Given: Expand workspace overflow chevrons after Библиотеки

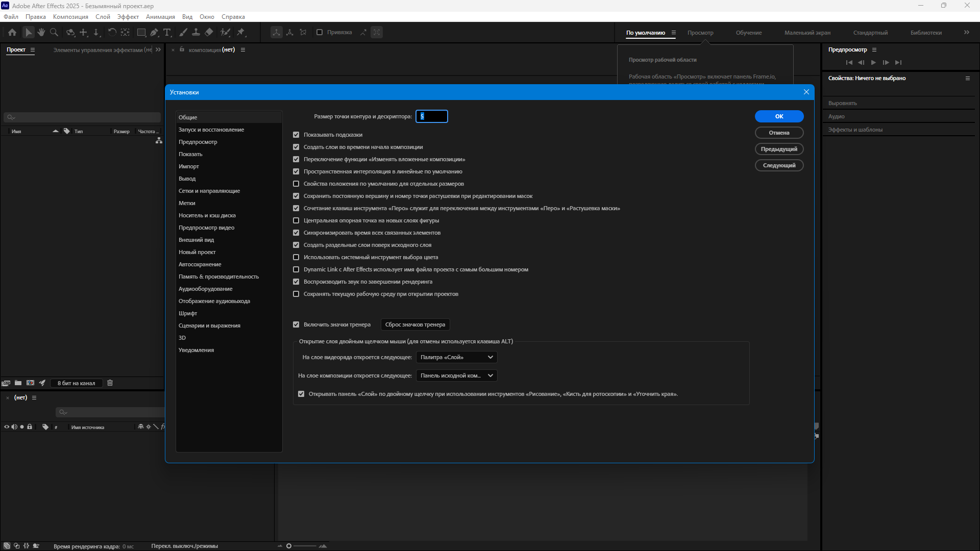Looking at the screenshot, I should [966, 32].
